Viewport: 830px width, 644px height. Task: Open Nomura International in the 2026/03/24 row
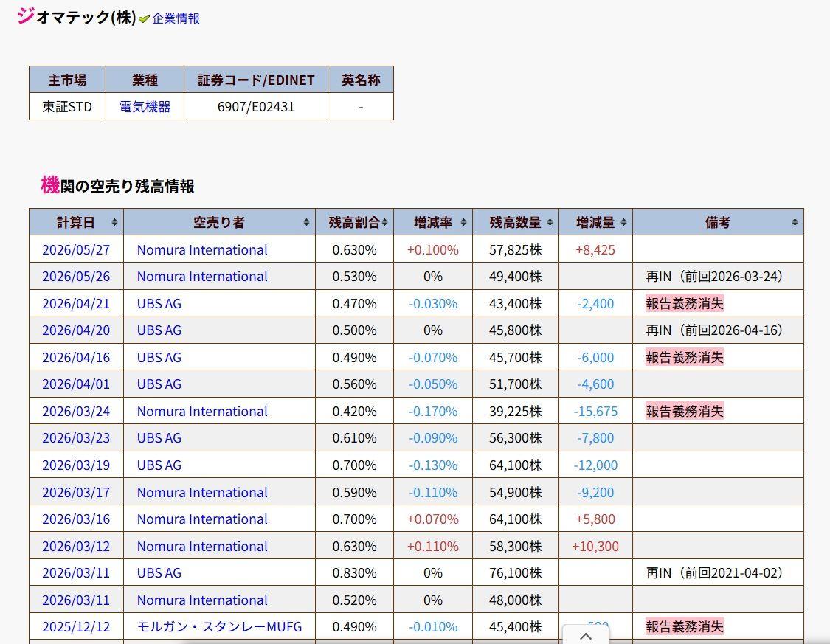point(202,412)
